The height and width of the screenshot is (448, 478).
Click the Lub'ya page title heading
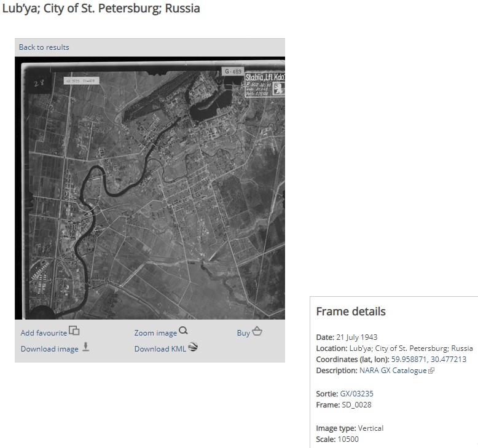[x=101, y=9]
